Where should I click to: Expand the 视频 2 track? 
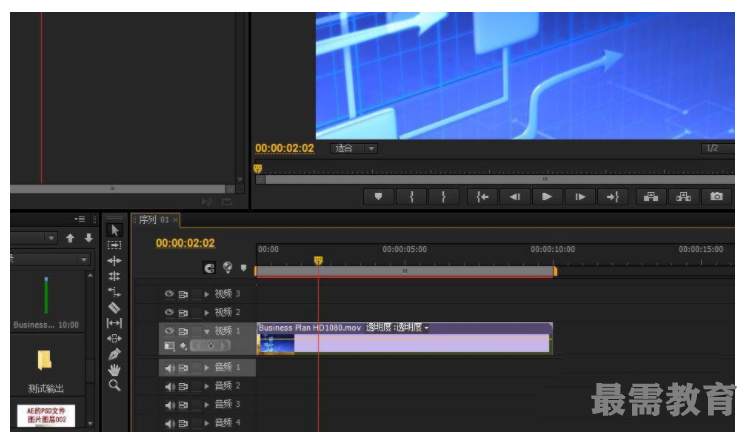[207, 313]
